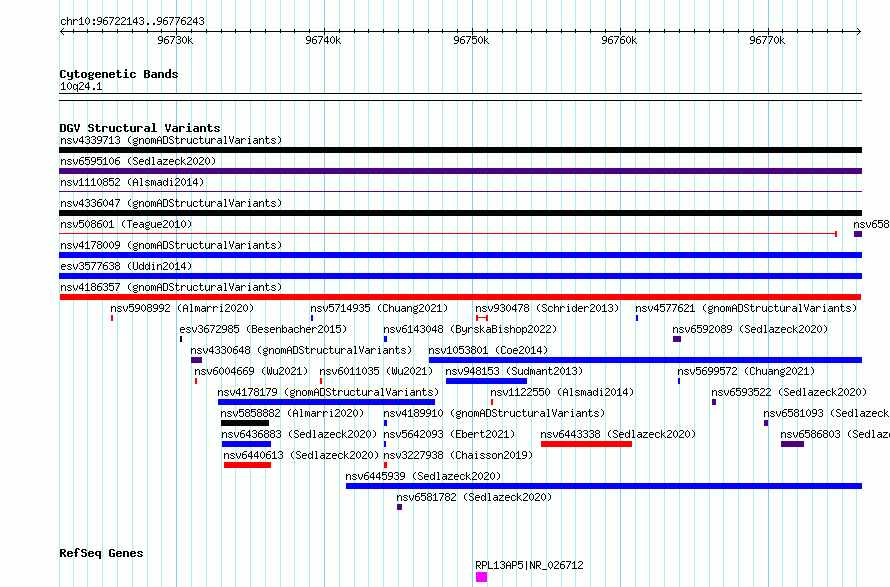The width and height of the screenshot is (890, 587).
Task: Select the purple nsv4330648 variant block
Action: [196, 360]
